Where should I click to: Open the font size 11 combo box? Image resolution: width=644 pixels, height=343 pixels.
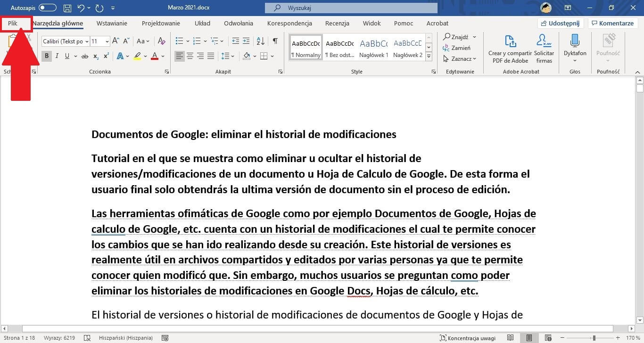(x=100, y=41)
